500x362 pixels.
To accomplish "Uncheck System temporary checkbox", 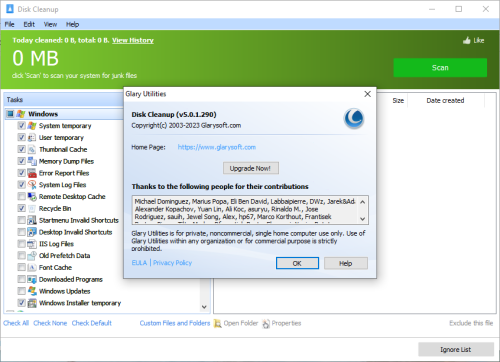I will click(22, 126).
